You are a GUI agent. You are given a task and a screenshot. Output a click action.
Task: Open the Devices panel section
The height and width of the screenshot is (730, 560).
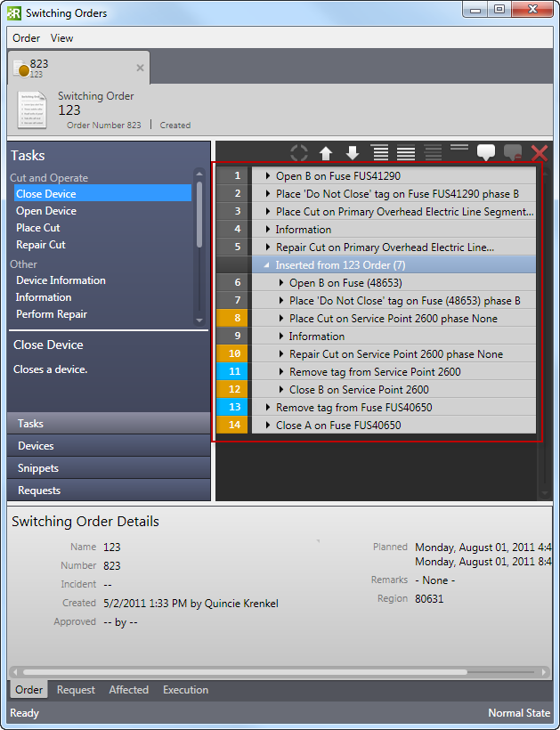[x=36, y=446]
